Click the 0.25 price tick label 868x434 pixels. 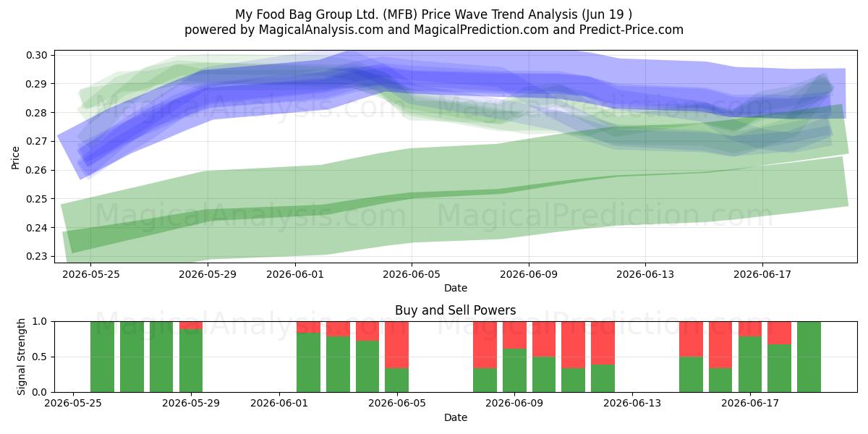point(38,199)
